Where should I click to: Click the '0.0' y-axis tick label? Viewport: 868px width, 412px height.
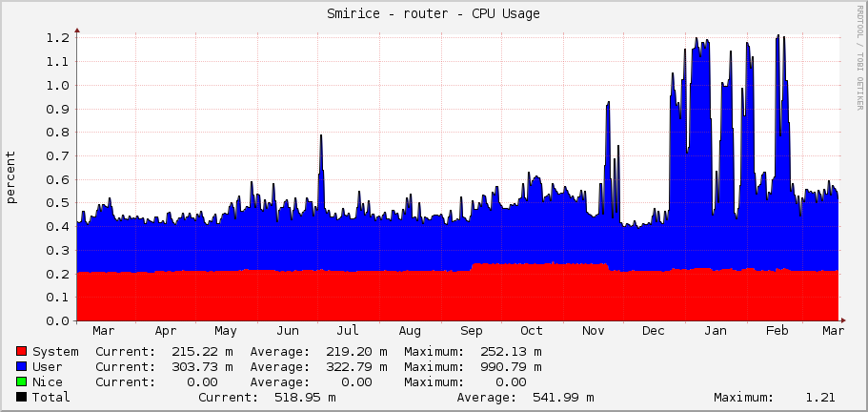(x=58, y=321)
